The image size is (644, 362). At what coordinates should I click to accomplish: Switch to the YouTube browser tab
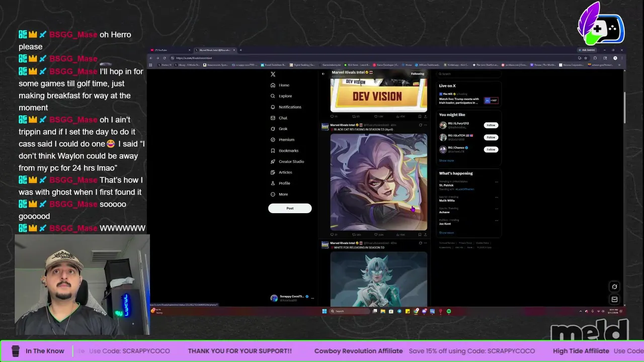(171, 50)
